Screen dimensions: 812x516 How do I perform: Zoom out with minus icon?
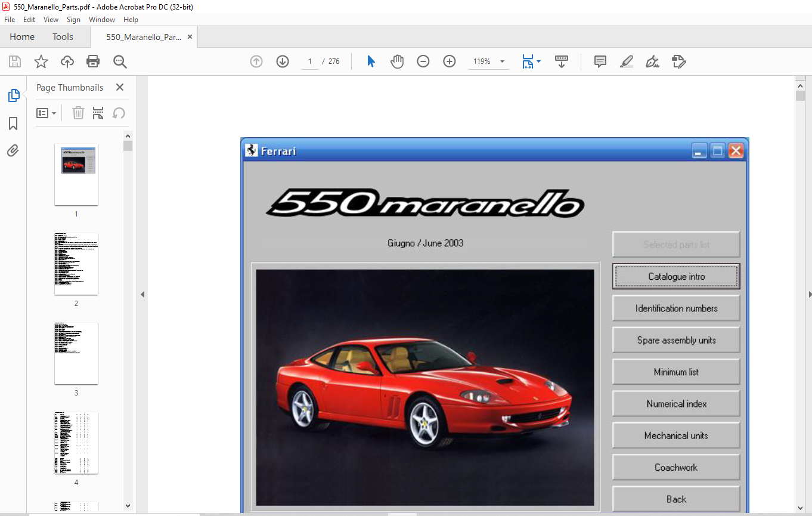pyautogui.click(x=423, y=61)
